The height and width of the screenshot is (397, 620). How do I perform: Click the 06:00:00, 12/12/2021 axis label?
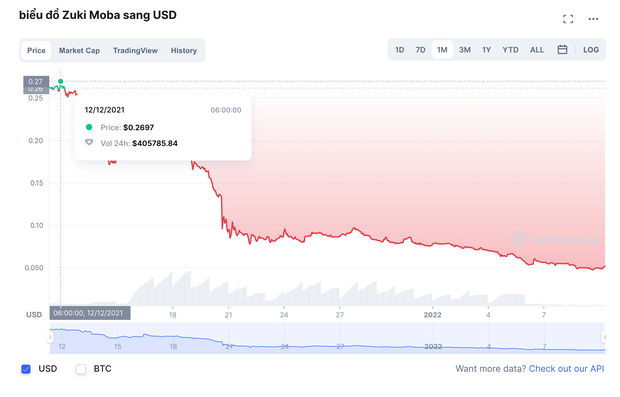click(x=89, y=313)
